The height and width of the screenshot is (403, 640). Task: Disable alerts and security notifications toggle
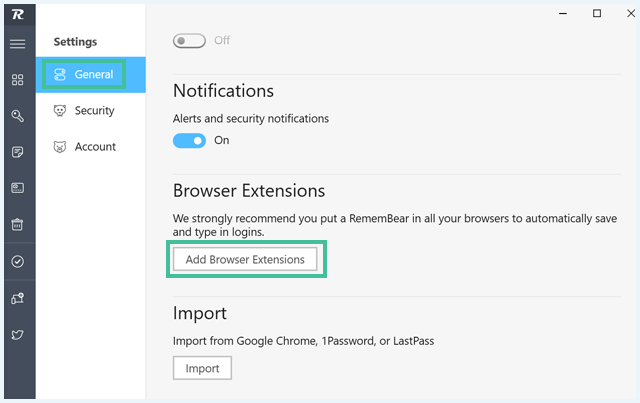[x=189, y=141]
